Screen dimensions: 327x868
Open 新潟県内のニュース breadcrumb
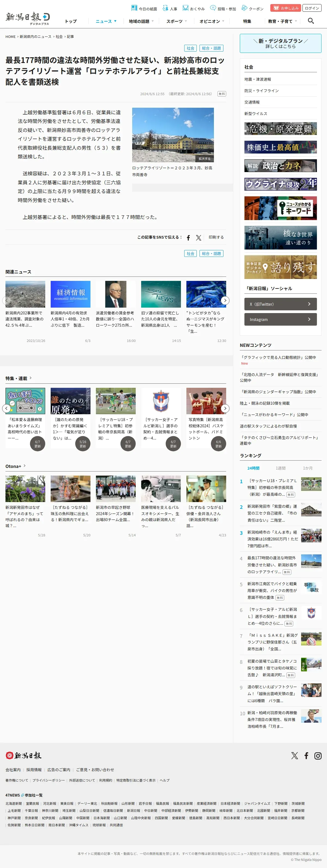35,36
